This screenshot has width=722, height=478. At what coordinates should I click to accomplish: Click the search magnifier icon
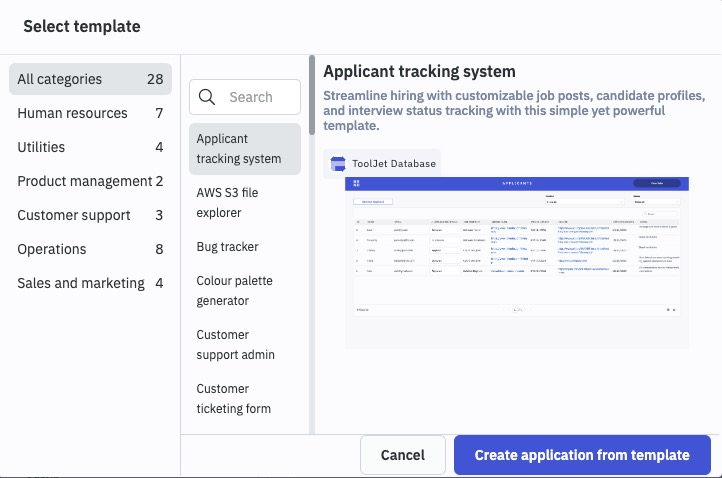click(x=208, y=97)
